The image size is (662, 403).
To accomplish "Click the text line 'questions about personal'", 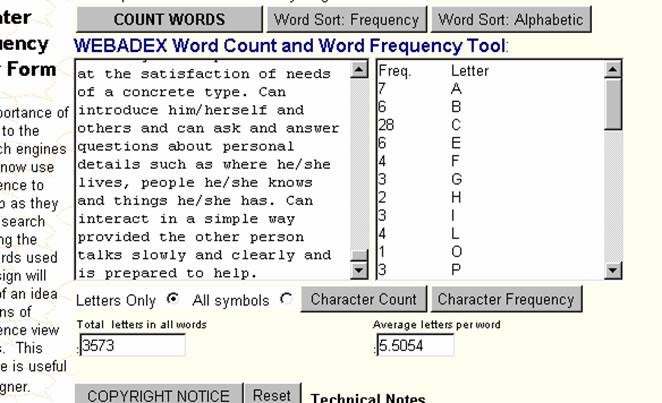I will coord(186,146).
